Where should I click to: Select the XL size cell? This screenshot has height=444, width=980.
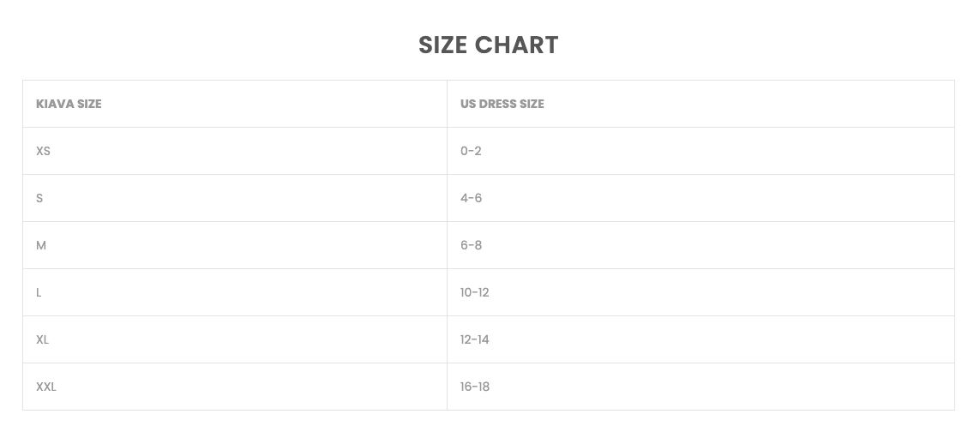pyautogui.click(x=42, y=339)
